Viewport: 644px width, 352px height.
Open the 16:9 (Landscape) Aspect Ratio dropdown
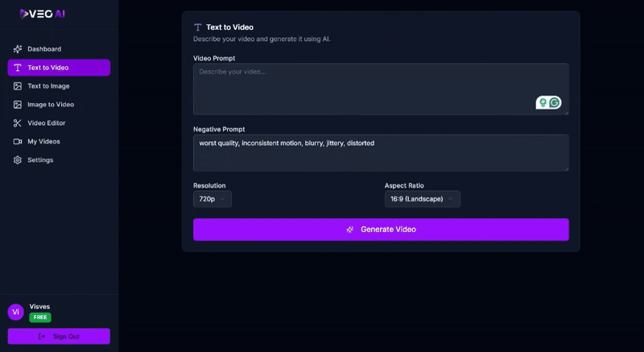pos(422,199)
